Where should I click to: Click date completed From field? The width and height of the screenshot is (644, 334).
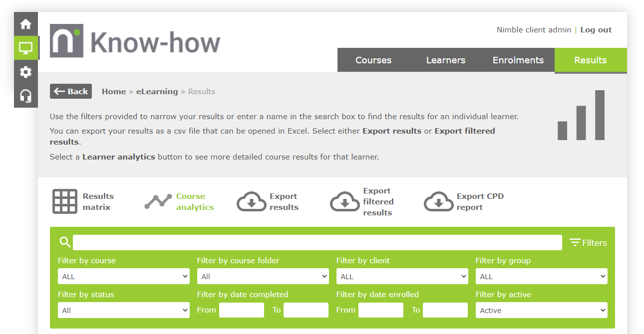point(242,310)
